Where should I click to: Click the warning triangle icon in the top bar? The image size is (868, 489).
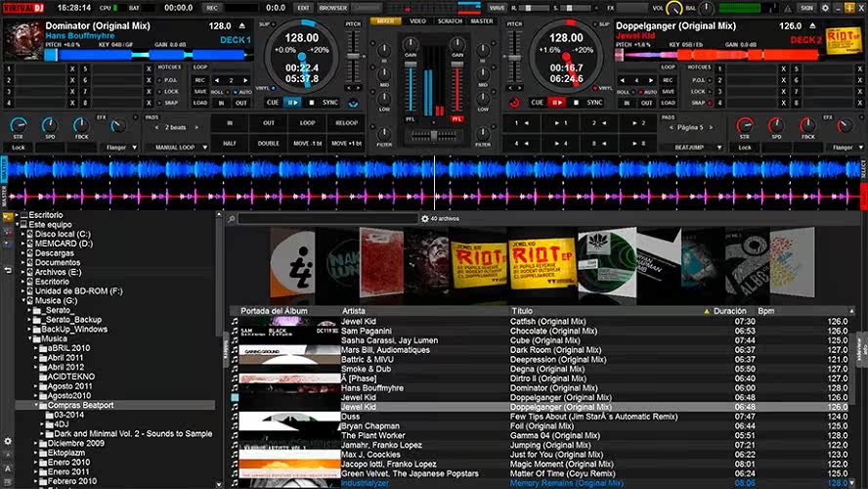pyautogui.click(x=787, y=8)
